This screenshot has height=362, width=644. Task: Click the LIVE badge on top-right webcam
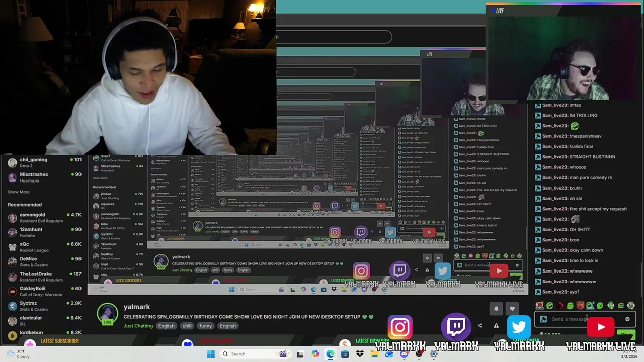498,11
